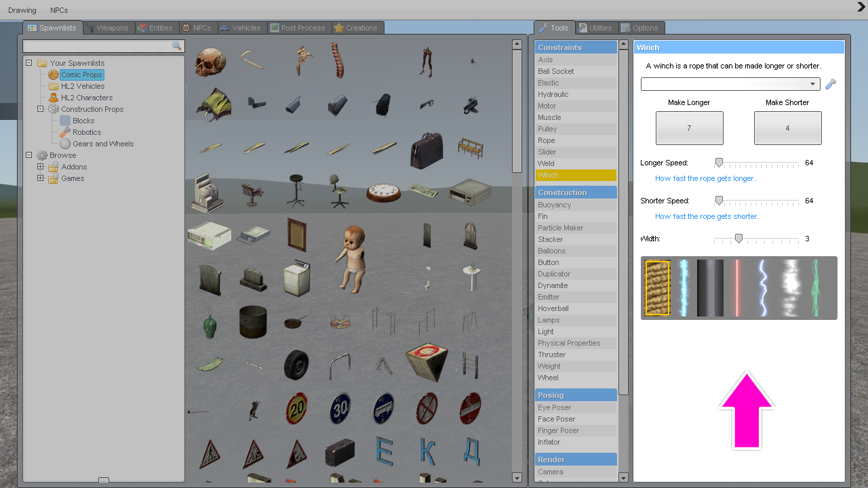Spawn the wall clock prop
Viewport: 868px width, 488px height.
[383, 193]
